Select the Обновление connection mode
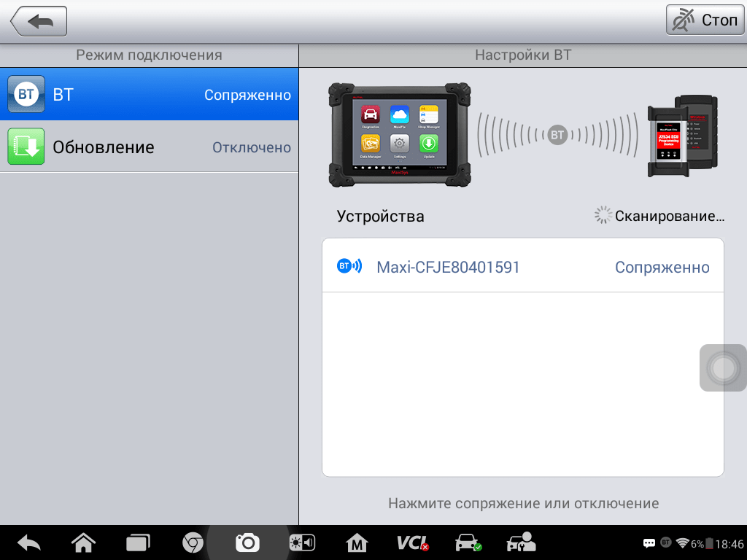Screen dimensions: 747x560 click(x=149, y=147)
